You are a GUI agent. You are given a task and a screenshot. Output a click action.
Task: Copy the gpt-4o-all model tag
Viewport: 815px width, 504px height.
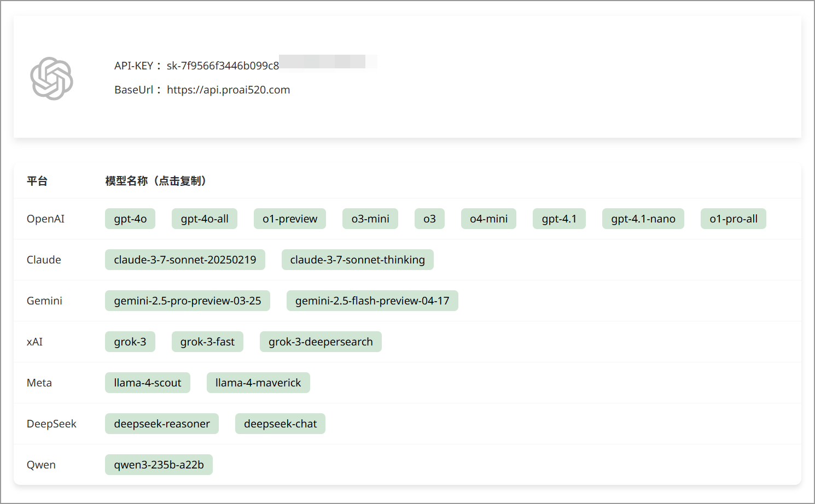click(205, 219)
